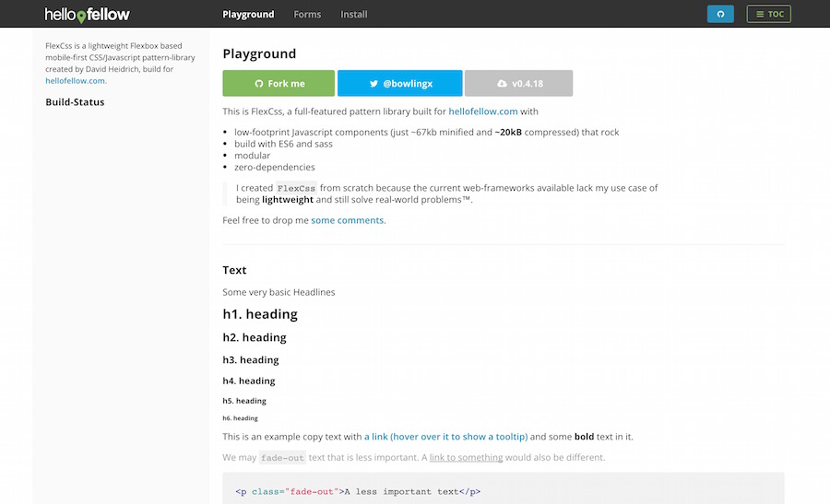Click the GitHub icon button in header
This screenshot has width=830, height=504.
tap(720, 14)
